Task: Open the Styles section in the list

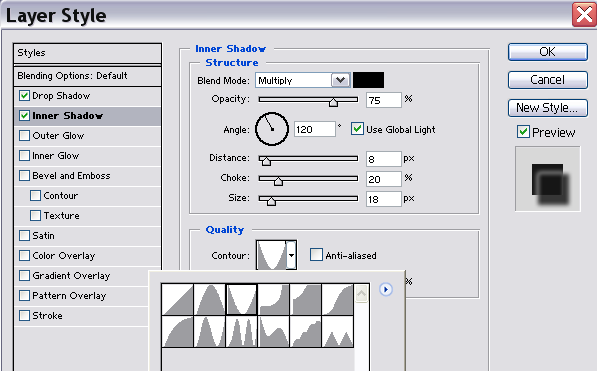Action: tap(88, 53)
